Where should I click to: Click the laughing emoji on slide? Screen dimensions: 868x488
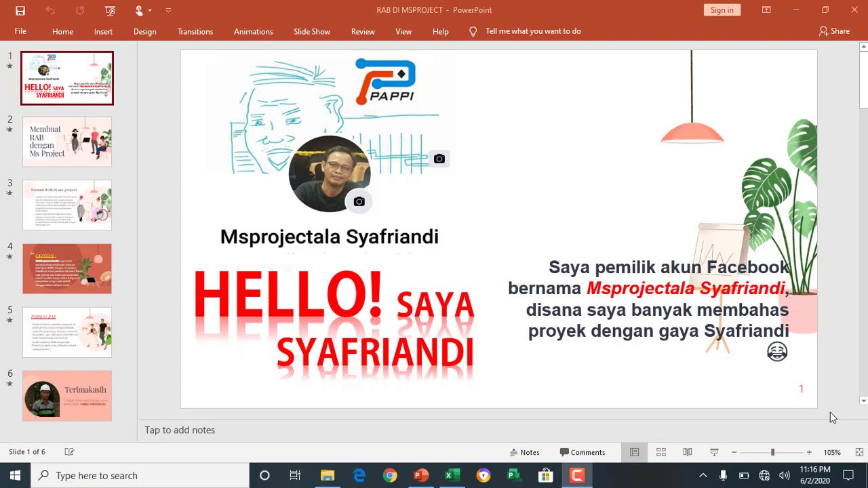point(777,351)
